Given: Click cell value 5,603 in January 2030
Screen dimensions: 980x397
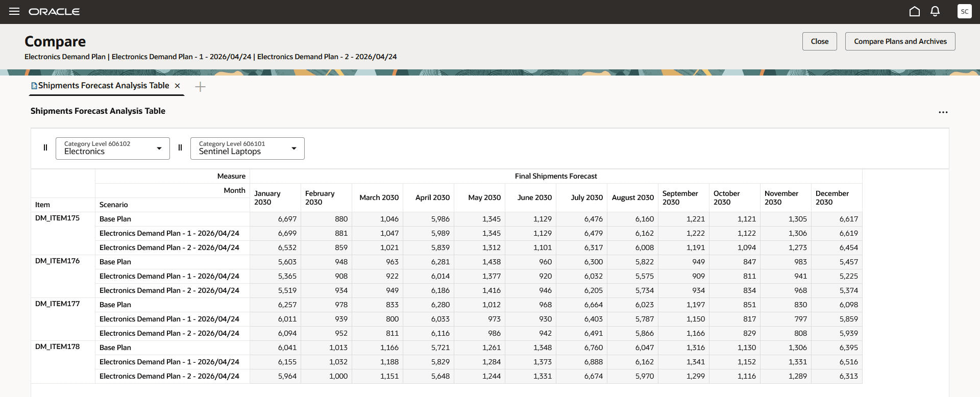Looking at the screenshot, I should [x=276, y=262].
